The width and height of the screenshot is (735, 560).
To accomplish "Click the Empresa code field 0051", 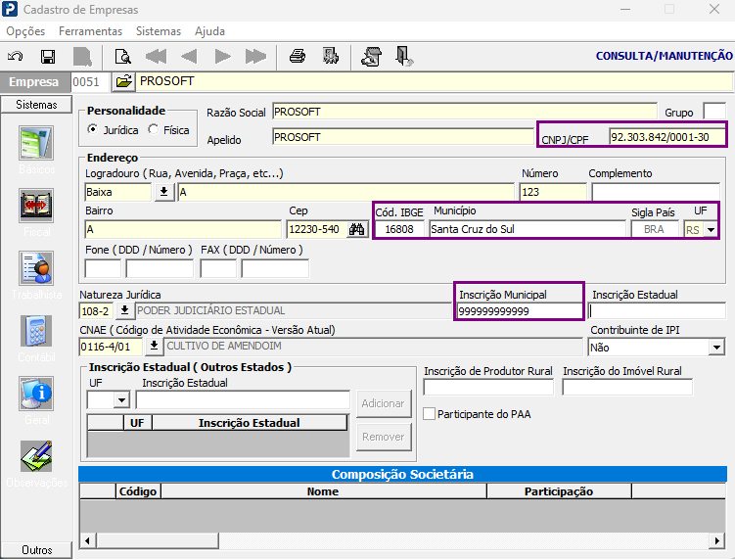I will (x=90, y=81).
